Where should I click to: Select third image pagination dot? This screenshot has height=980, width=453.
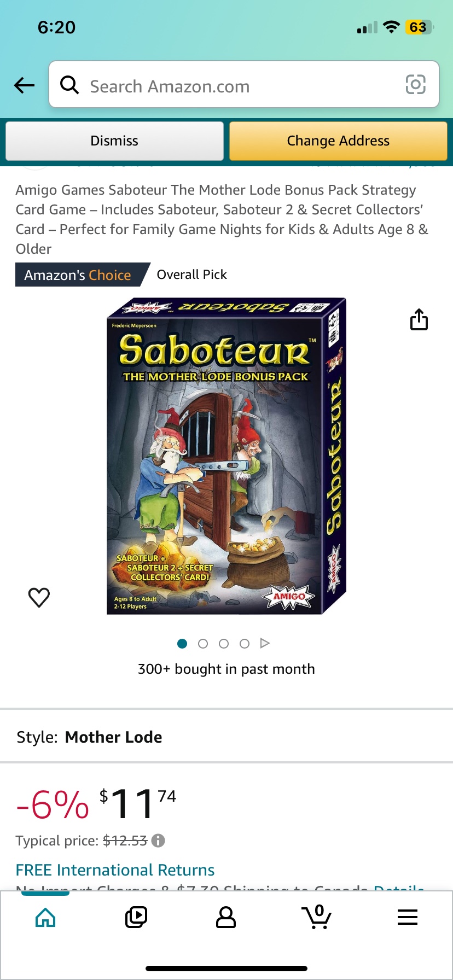(224, 644)
